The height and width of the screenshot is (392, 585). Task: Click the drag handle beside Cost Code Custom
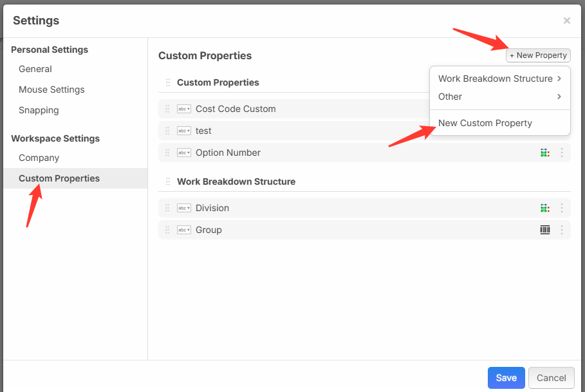coord(167,109)
